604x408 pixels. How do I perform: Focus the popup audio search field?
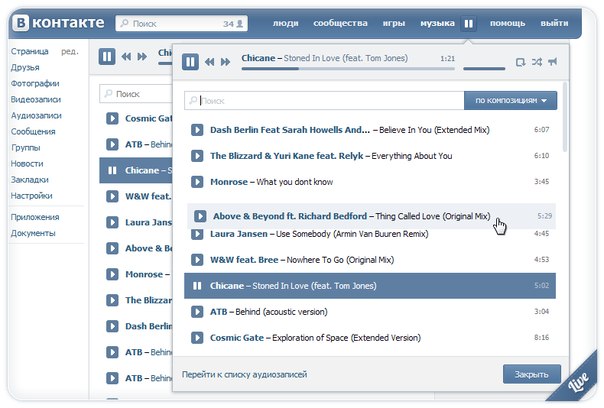tap(324, 101)
